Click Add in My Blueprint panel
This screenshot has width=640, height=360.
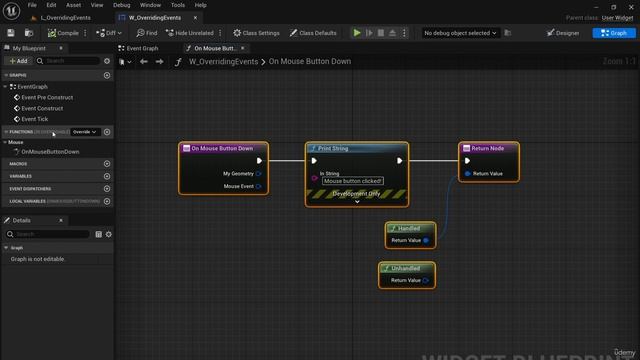(18, 61)
